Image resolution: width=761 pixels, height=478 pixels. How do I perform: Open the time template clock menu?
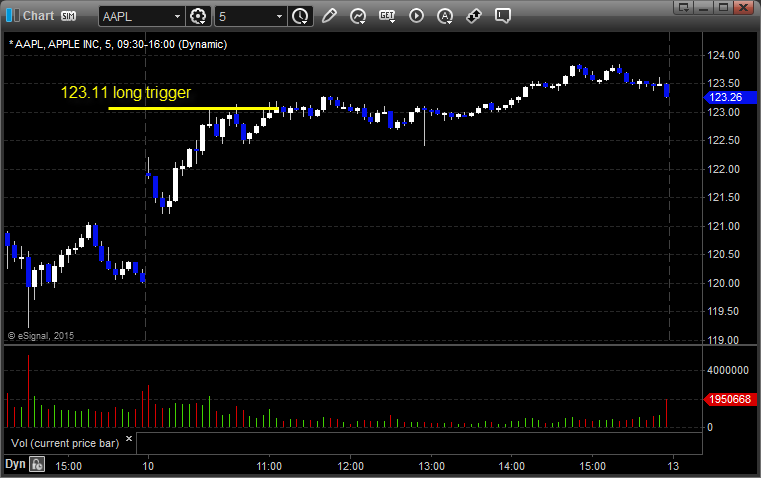(x=300, y=16)
